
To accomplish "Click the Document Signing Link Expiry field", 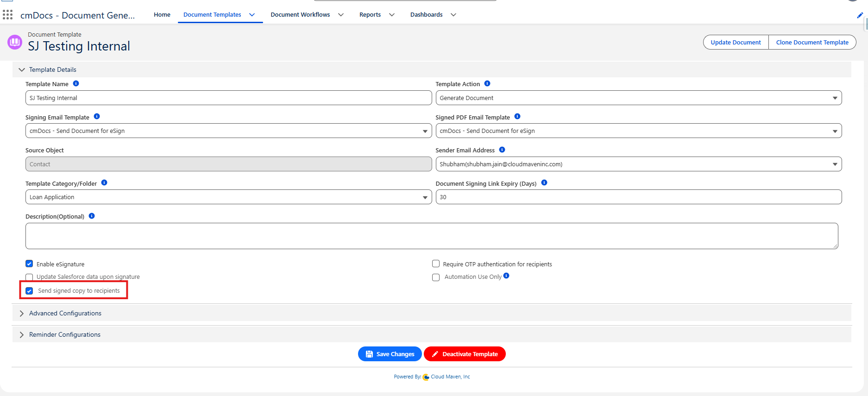I will click(x=638, y=197).
